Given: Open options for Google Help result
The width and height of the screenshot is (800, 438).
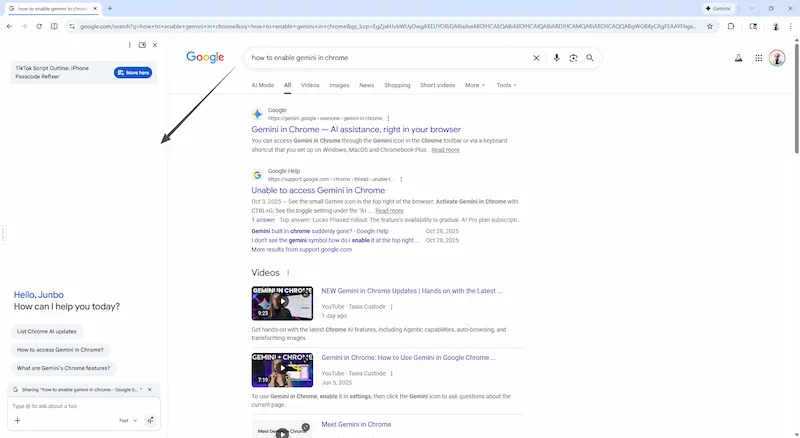Looking at the screenshot, I should [401, 179].
